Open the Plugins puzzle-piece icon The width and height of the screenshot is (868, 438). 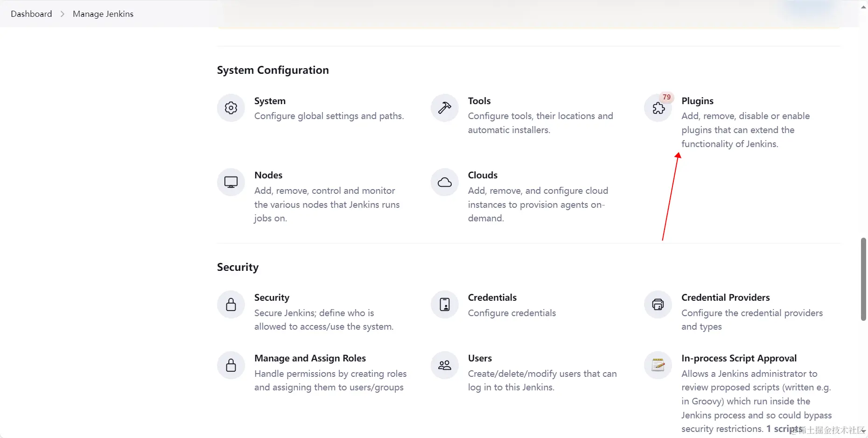point(658,108)
